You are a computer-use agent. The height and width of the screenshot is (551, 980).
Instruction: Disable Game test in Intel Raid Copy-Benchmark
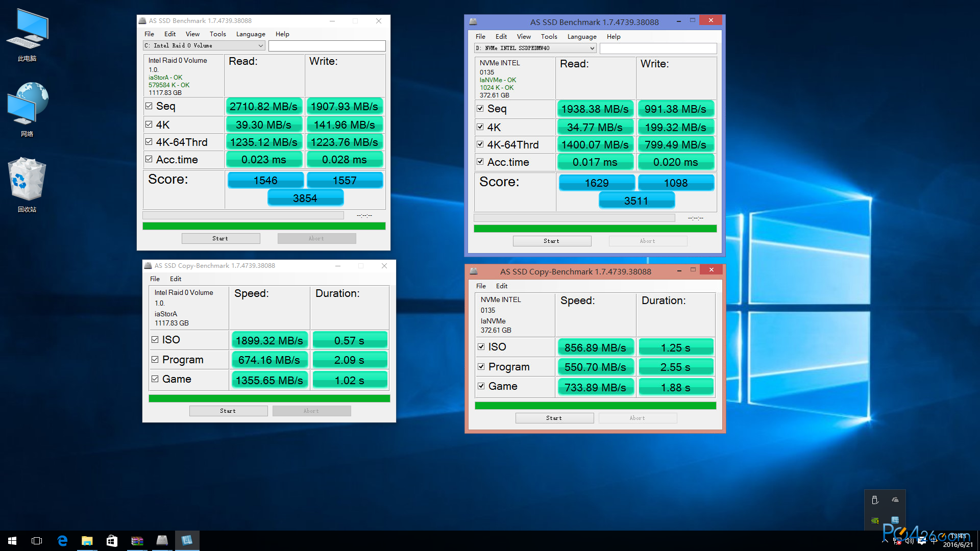point(155,379)
